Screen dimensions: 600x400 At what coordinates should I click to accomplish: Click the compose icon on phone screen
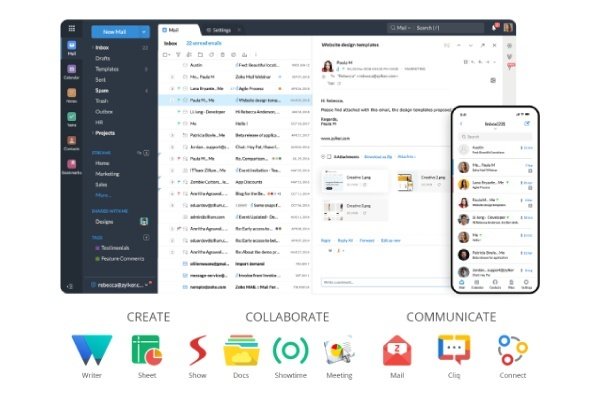point(527,124)
